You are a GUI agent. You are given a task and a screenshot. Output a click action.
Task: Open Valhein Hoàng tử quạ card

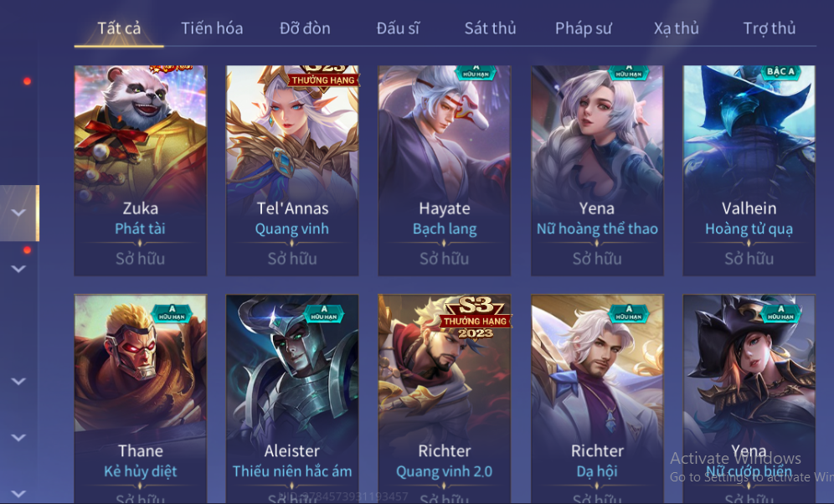[x=749, y=170]
